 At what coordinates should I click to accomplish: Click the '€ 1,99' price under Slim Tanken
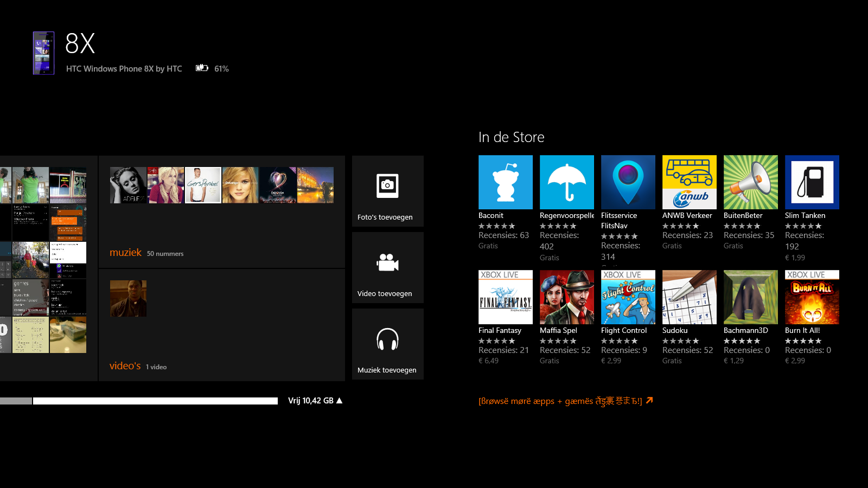coord(795,258)
